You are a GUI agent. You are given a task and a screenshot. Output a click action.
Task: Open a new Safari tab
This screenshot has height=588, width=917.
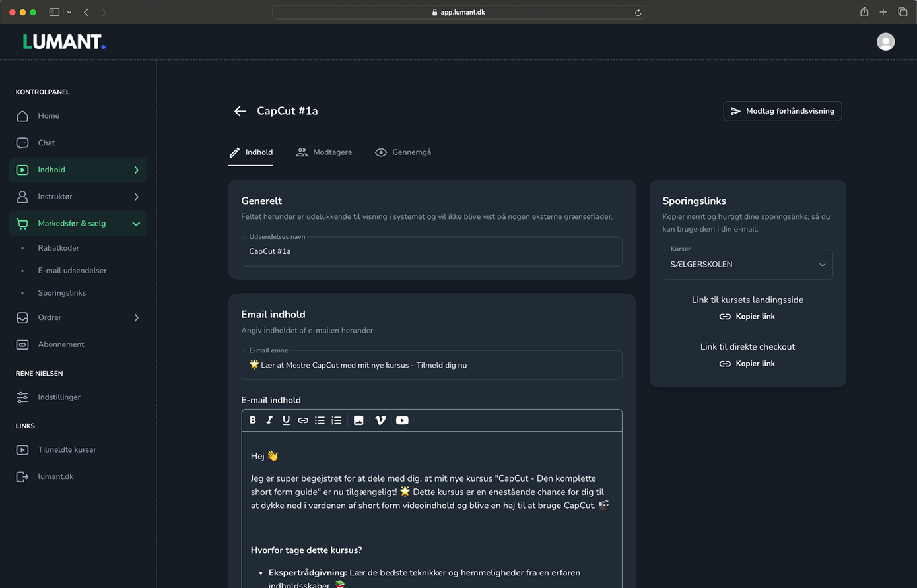coord(883,12)
